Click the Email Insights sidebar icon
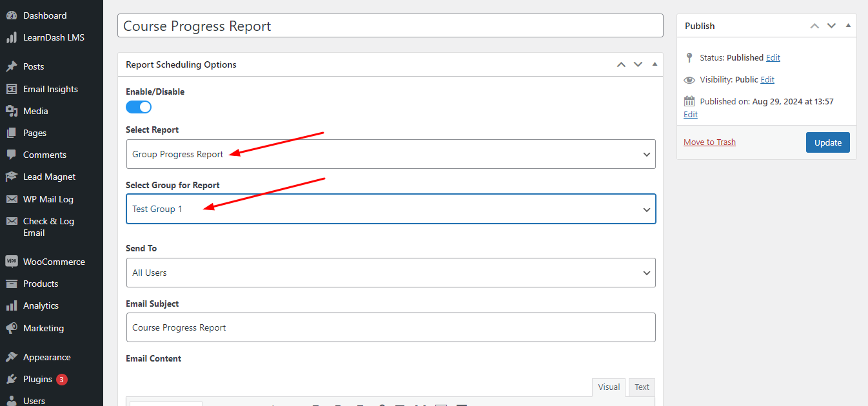Image resolution: width=868 pixels, height=406 pixels. [x=12, y=89]
